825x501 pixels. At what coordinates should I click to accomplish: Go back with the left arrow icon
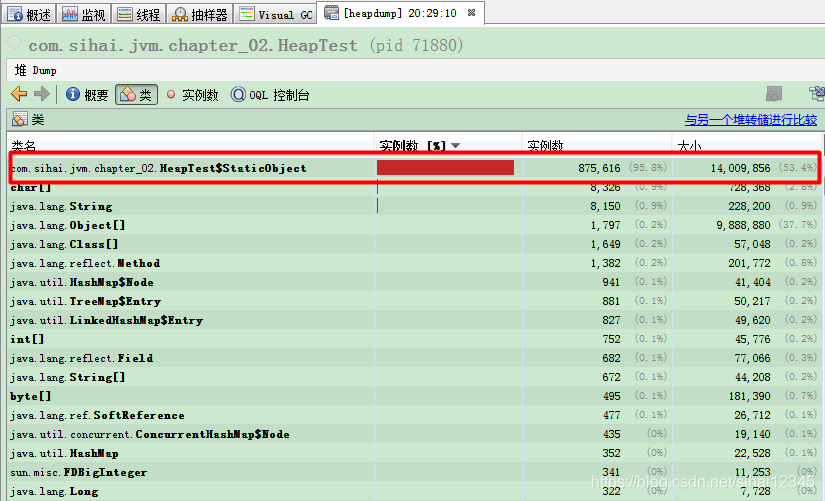pyautogui.click(x=19, y=94)
